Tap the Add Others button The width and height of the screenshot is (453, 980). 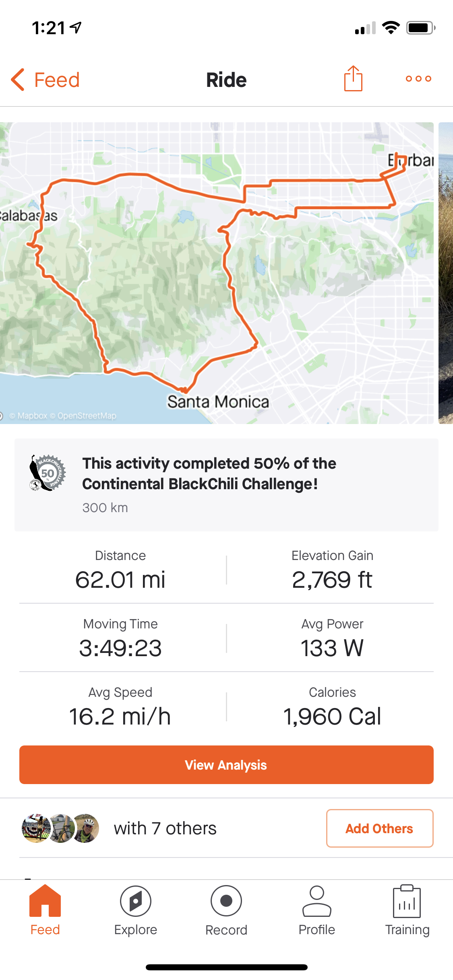(x=379, y=828)
